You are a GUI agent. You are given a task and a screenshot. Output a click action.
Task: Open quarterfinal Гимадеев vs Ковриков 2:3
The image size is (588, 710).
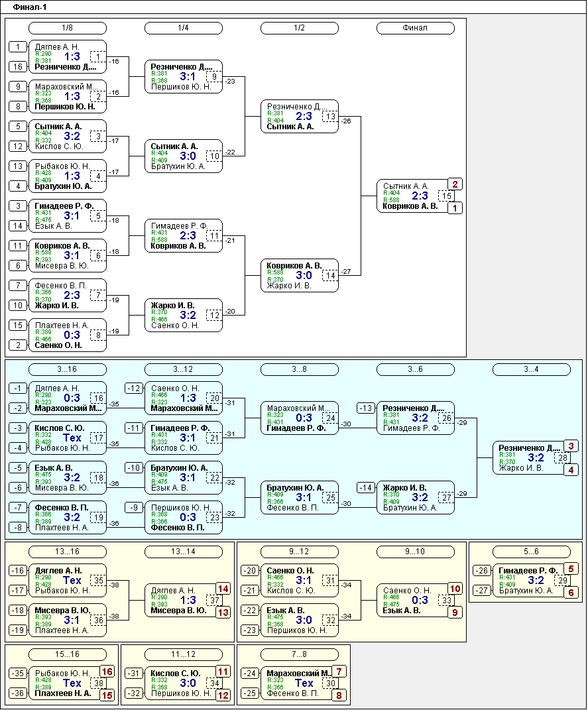tap(184, 237)
